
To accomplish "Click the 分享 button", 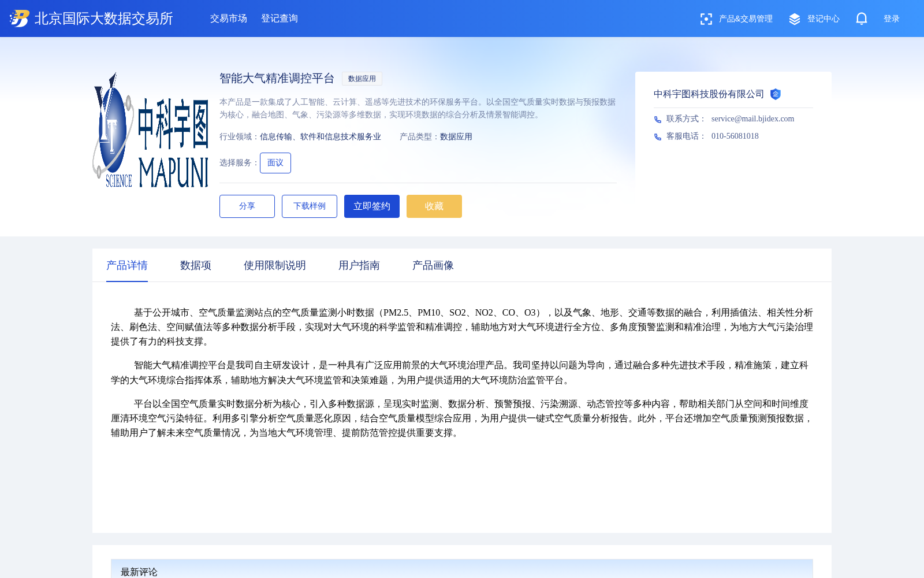I will point(247,206).
